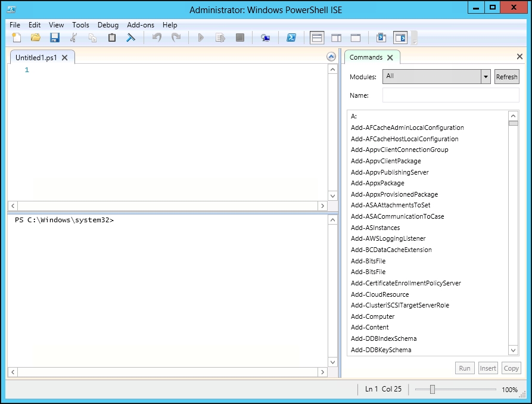The height and width of the screenshot is (404, 532).
Task: Click the Insert button in Commands pane
Action: pyautogui.click(x=488, y=368)
